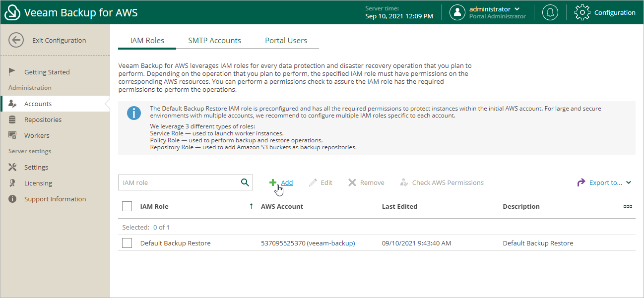The height and width of the screenshot is (298, 644).
Task: Click the Portal Administrator role text
Action: [x=497, y=16]
